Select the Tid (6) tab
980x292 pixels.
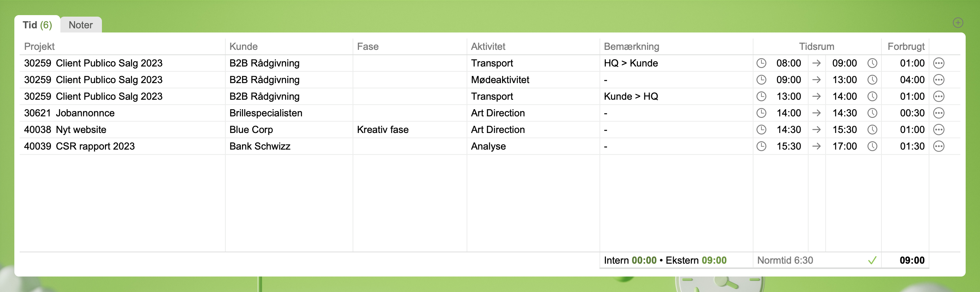tap(37, 25)
